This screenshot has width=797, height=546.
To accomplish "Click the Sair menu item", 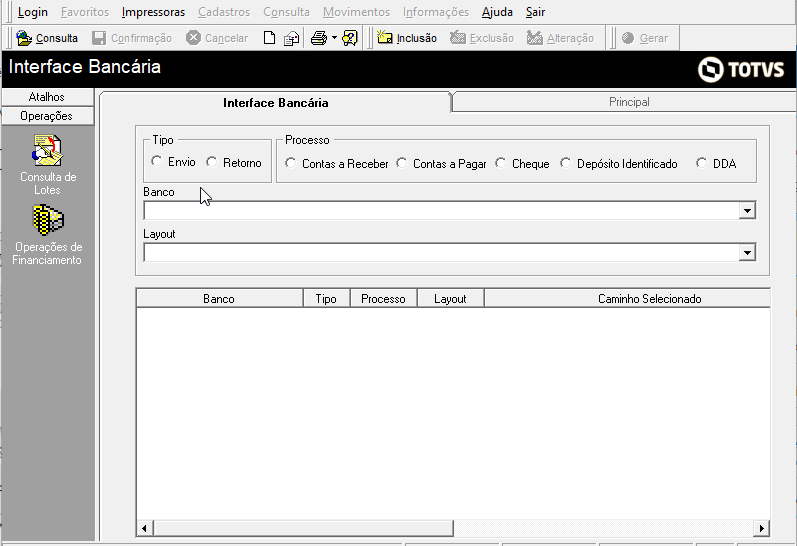I will (x=535, y=12).
